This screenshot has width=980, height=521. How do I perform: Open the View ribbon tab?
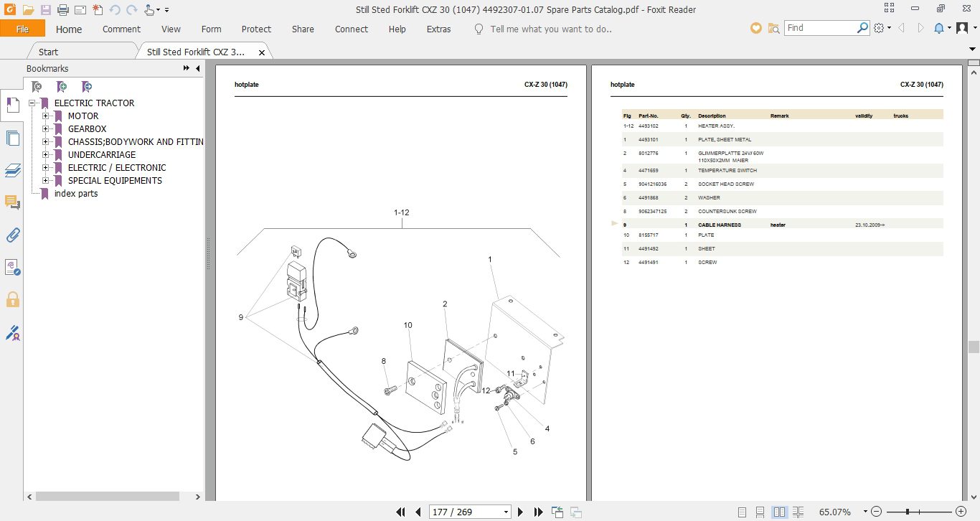click(171, 29)
